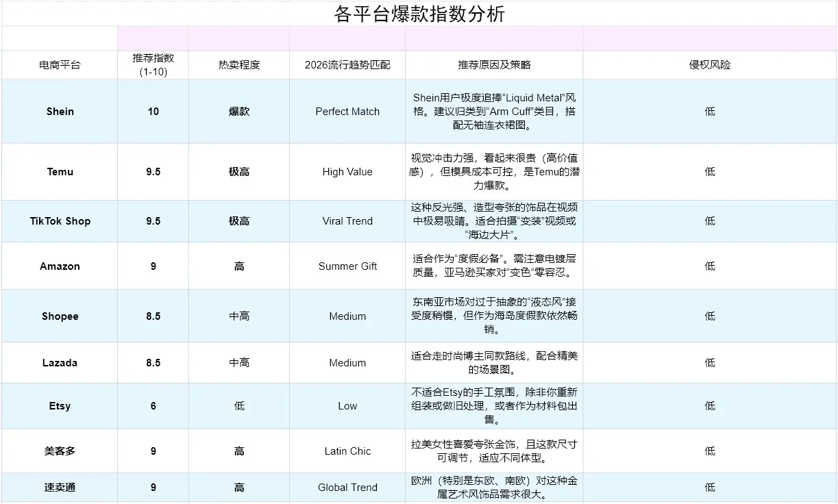Click the Shopee platform cell
Screen dimensions: 838x504
coord(60,316)
